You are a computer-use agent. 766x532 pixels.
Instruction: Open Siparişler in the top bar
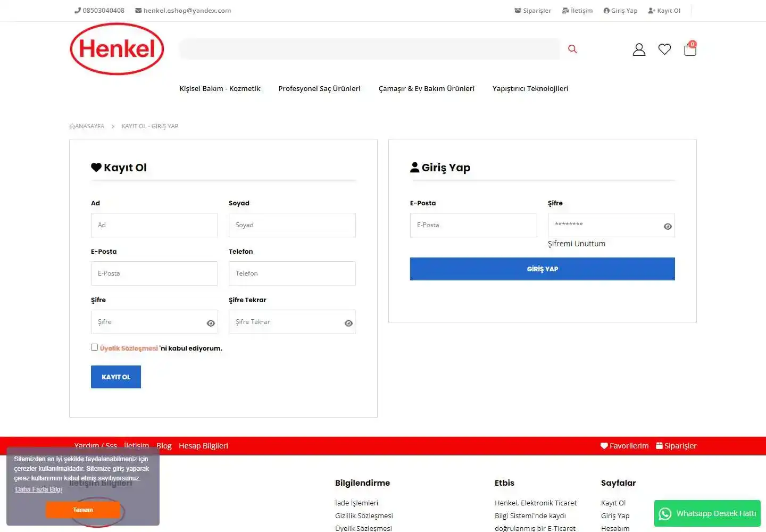[532, 11]
